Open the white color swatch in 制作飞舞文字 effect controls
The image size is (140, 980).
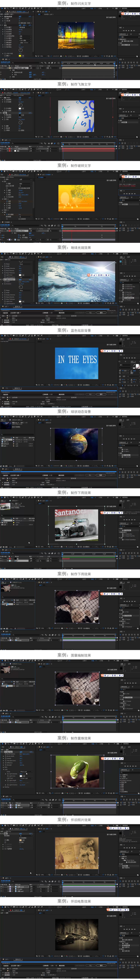(x=20, y=108)
